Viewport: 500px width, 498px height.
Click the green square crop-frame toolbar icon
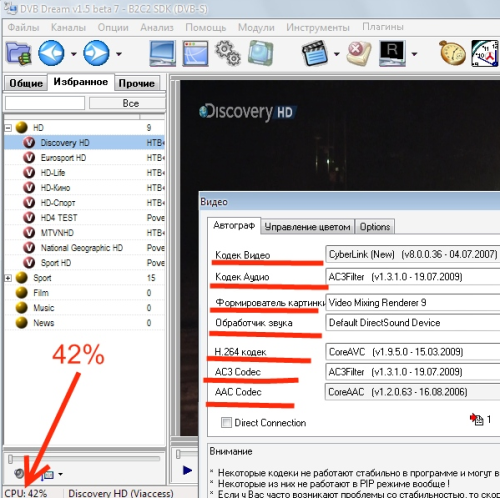[x=260, y=52]
